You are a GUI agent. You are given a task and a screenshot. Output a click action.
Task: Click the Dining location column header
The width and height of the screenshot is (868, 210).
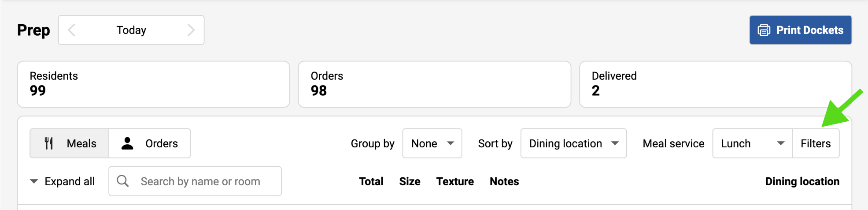coord(802,181)
